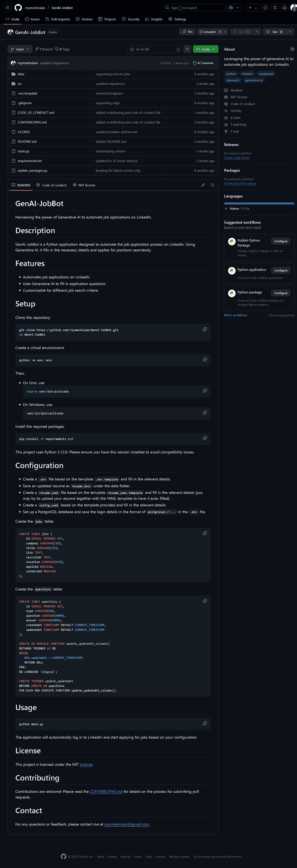This screenshot has width=297, height=868.
Task: Open the Activity link in About
Action: pos(236,111)
